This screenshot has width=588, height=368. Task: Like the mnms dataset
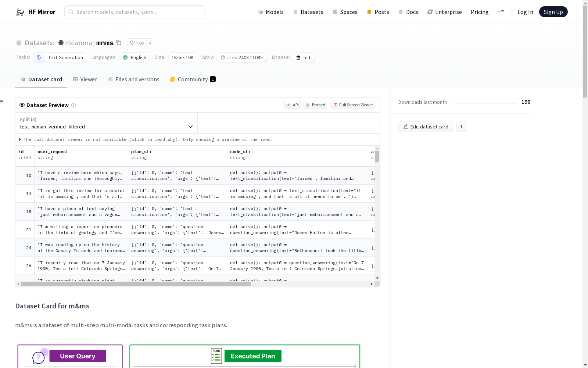click(x=137, y=43)
